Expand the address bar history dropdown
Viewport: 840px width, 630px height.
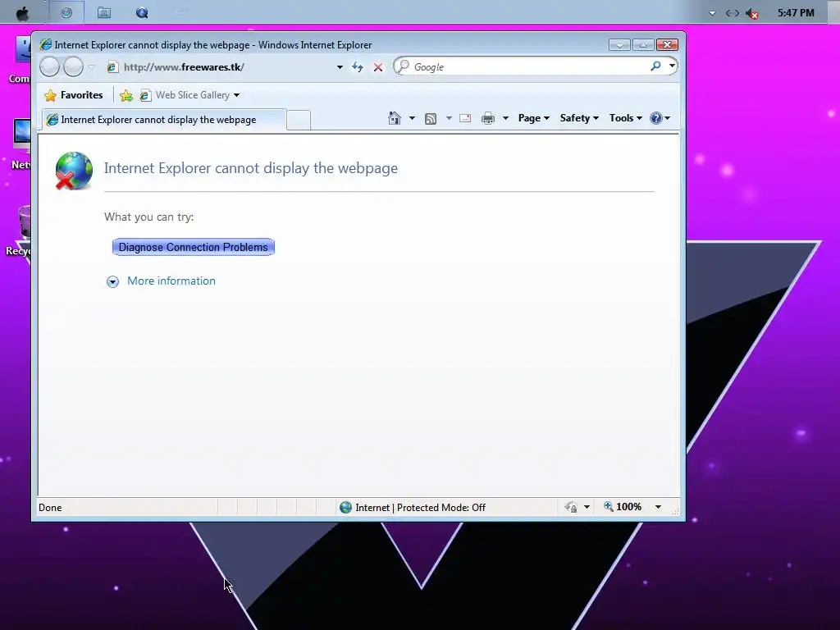click(x=340, y=67)
